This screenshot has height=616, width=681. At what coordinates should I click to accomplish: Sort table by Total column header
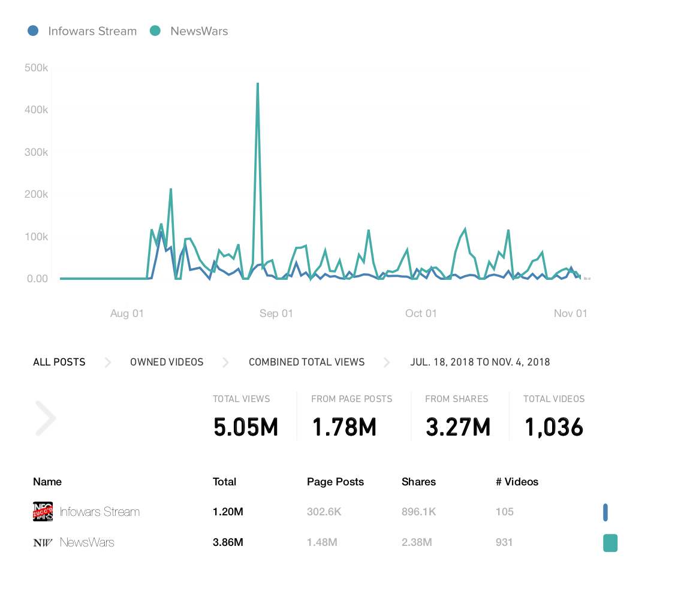click(225, 482)
